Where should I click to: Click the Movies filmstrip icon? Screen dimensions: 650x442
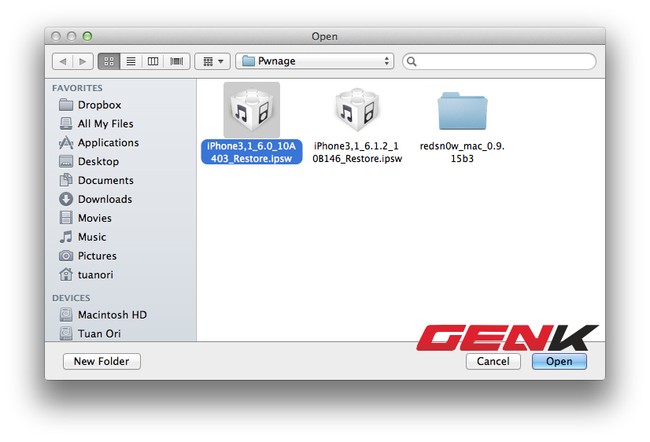(x=66, y=218)
